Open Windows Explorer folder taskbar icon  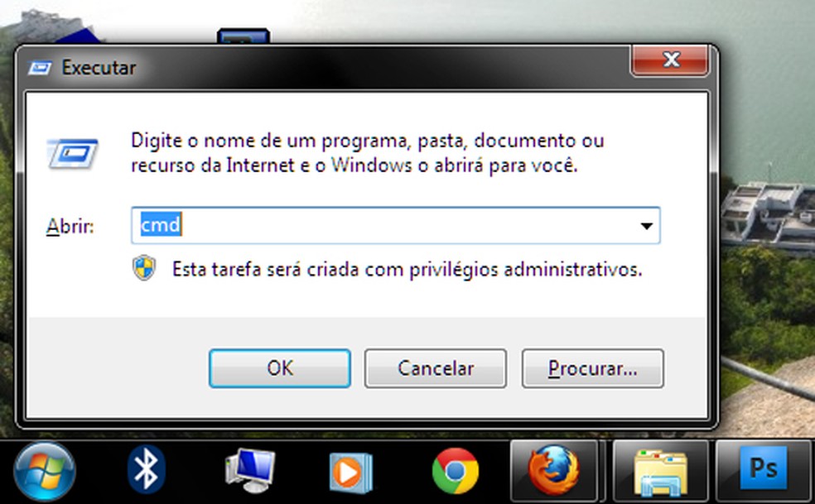tap(661, 471)
